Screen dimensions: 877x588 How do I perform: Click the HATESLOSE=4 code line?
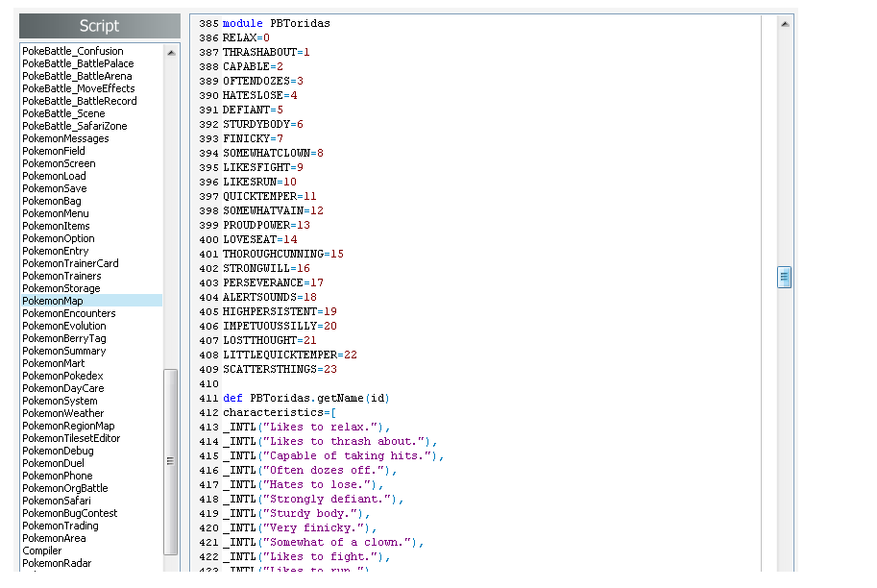260,95
